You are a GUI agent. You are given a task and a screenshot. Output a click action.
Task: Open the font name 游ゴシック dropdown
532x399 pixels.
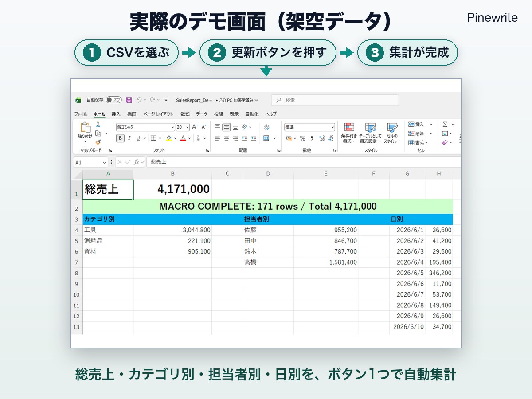[172, 127]
